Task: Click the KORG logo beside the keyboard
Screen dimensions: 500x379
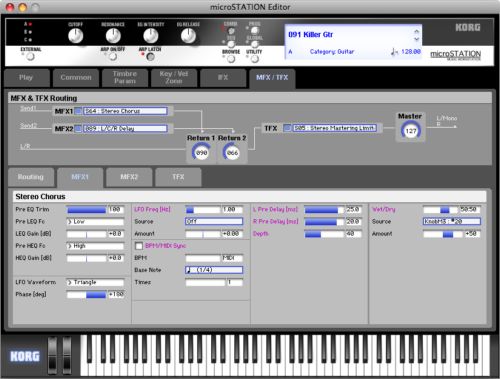Action: [x=25, y=356]
